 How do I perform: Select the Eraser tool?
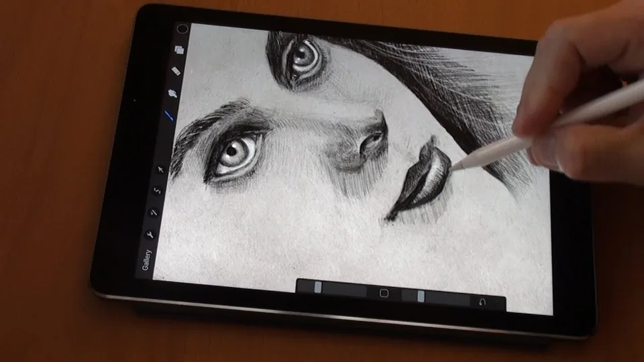coord(176,72)
